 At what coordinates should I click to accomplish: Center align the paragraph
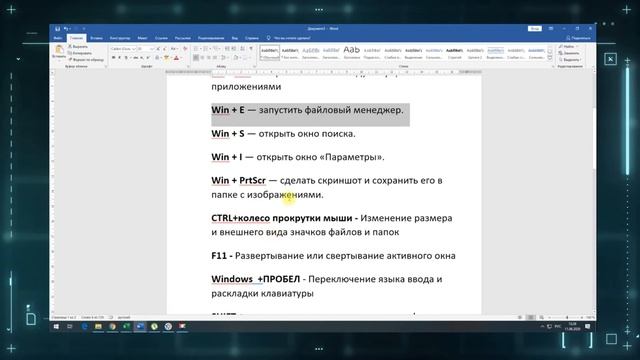click(x=202, y=58)
